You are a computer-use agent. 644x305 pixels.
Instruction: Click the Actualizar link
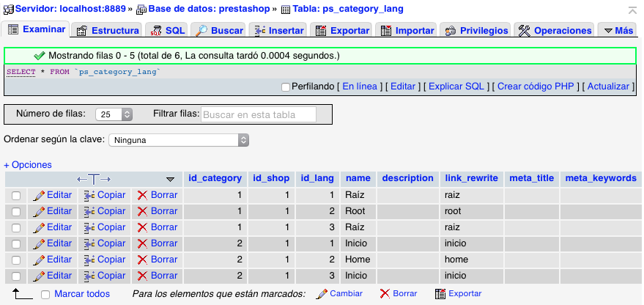pyautogui.click(x=608, y=87)
